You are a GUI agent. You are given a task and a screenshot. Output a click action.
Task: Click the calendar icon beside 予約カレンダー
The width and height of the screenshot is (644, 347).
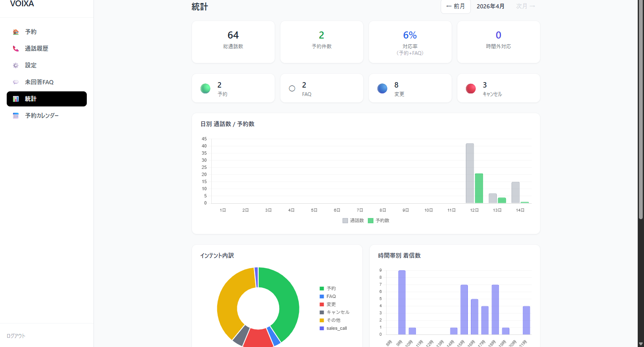pos(16,116)
